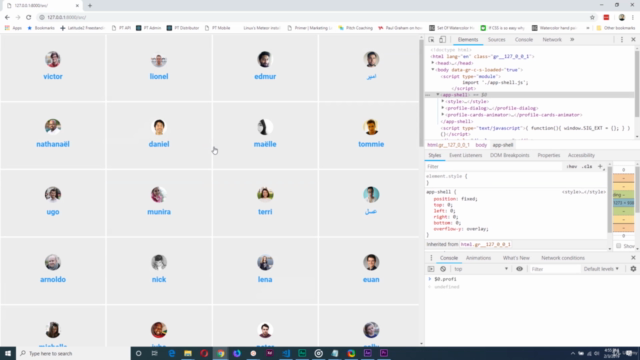Open Accessibility pane
Screen dimensions: 640x360
pos(581,155)
